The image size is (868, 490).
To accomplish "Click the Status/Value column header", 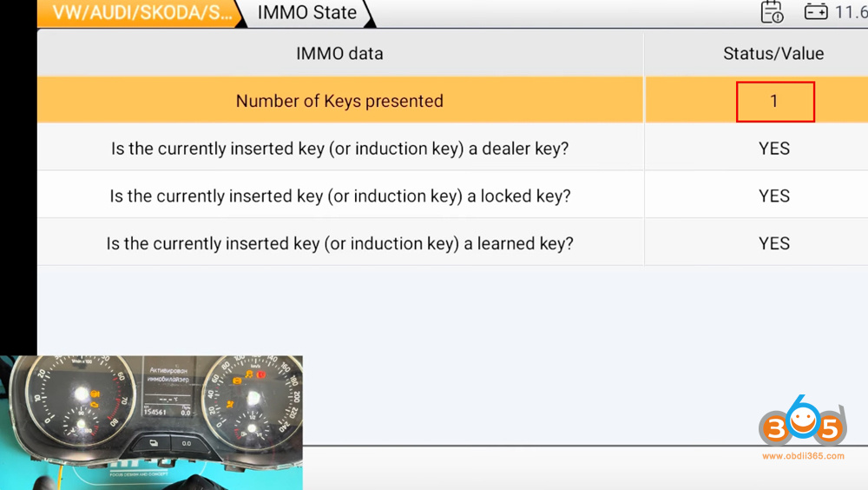I will coord(773,54).
